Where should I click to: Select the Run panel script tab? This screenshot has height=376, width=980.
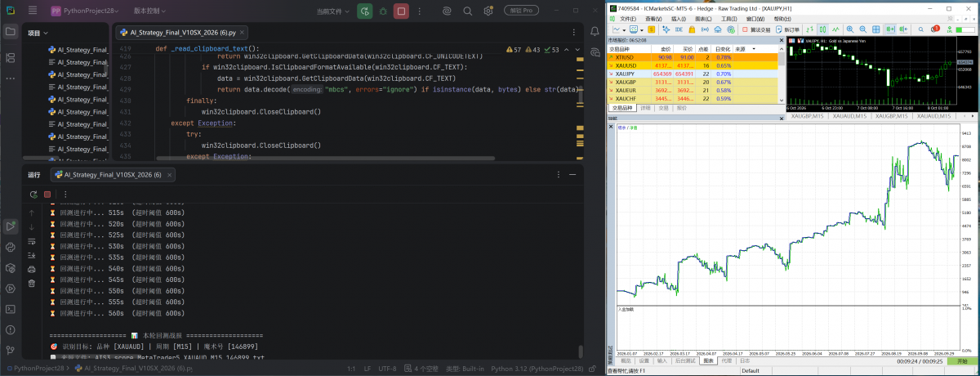pyautogui.click(x=112, y=175)
